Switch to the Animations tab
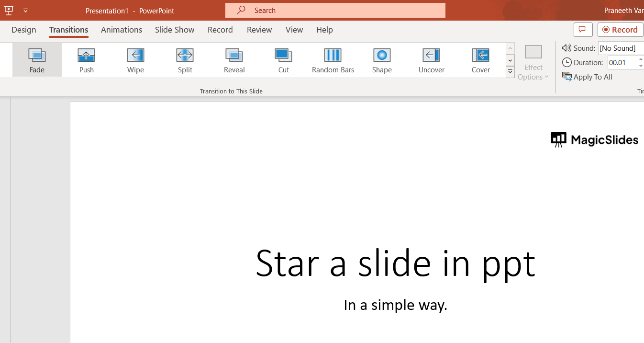 [122, 30]
